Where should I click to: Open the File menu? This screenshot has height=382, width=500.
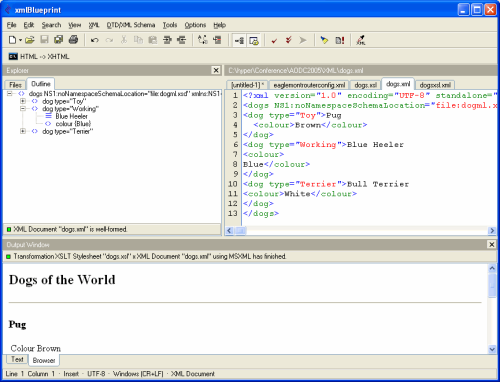click(11, 25)
